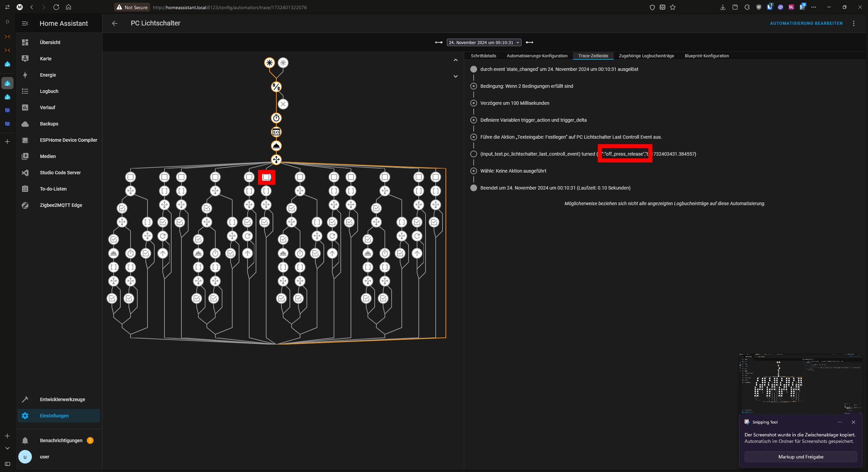Collapse the Home Assistant sidebar menu
Viewport: 868px width, 472px height.
pos(25,23)
